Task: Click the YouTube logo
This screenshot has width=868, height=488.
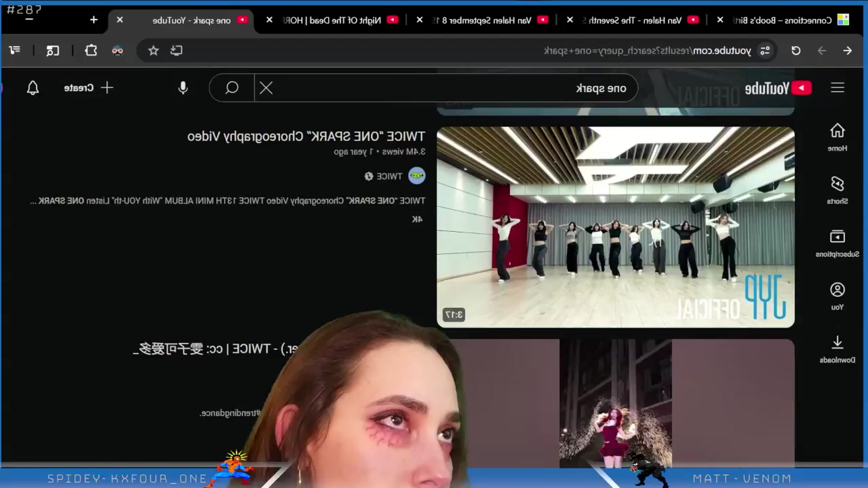Action: click(x=778, y=88)
